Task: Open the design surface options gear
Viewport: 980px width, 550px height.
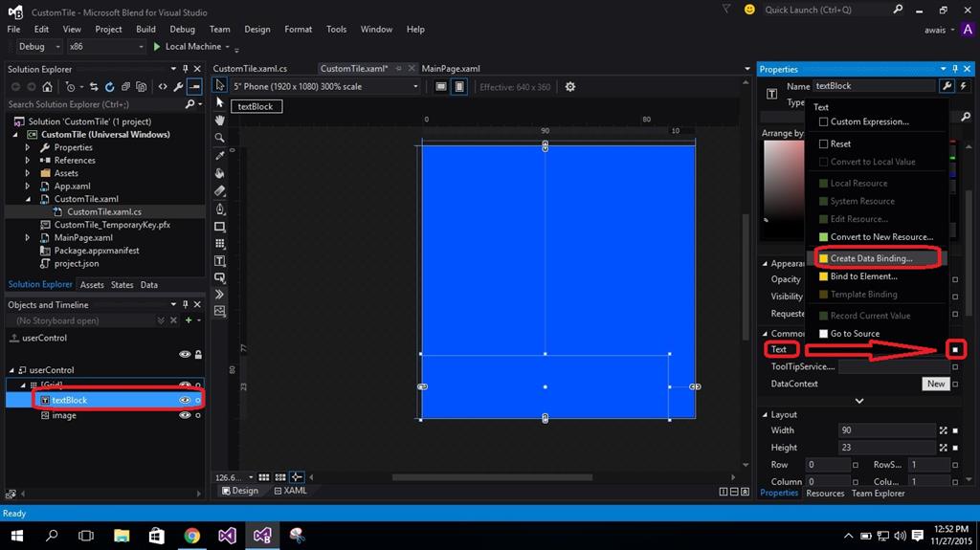Action: tap(570, 87)
